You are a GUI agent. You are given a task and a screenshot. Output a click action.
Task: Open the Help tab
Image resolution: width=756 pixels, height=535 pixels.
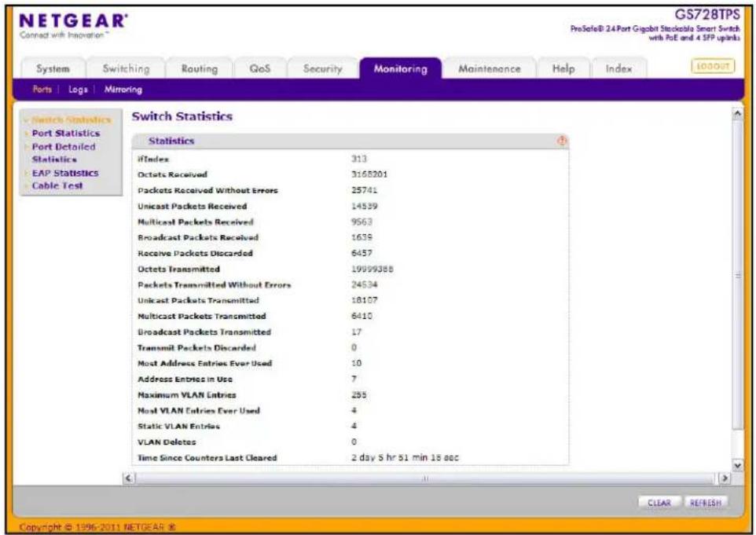563,68
